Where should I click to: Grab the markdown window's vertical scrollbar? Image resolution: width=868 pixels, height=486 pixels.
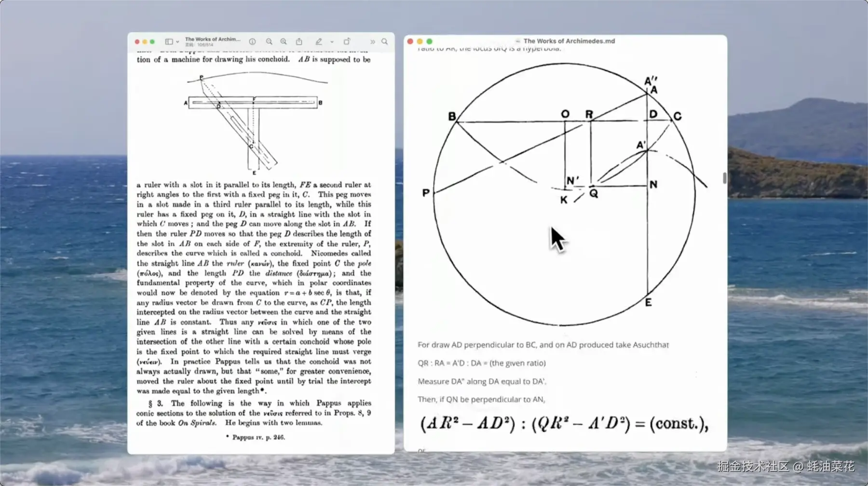tap(724, 178)
